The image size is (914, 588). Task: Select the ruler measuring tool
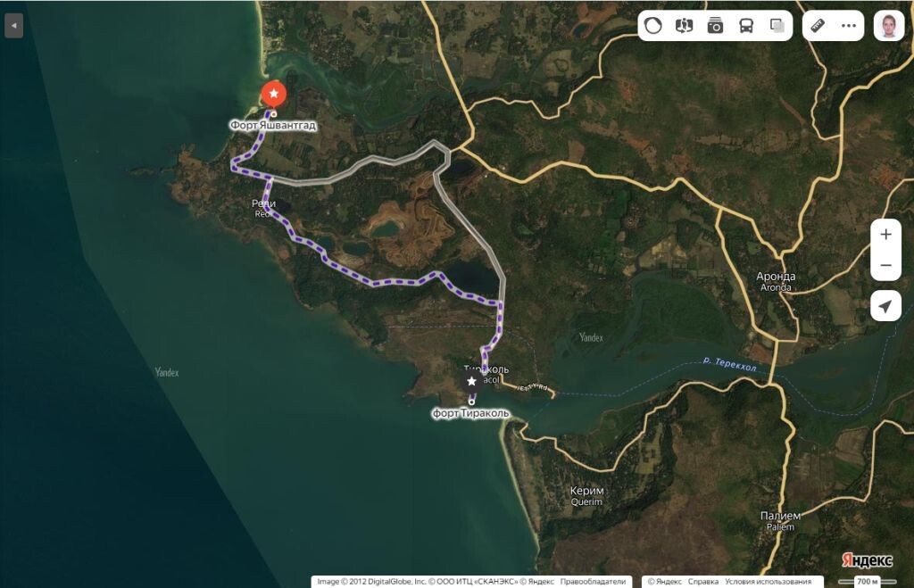tap(818, 26)
